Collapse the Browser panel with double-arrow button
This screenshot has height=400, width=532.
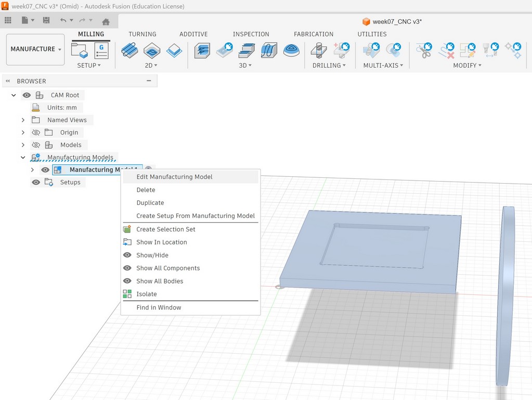coord(6,81)
